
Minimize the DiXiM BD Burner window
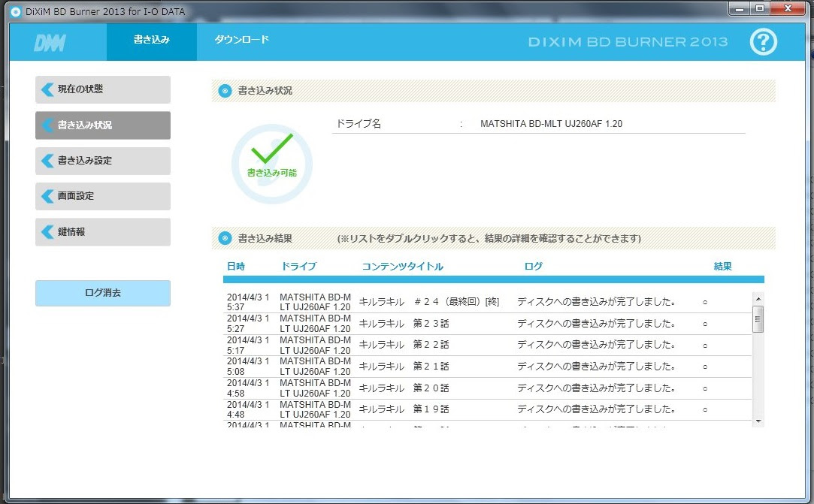740,9
